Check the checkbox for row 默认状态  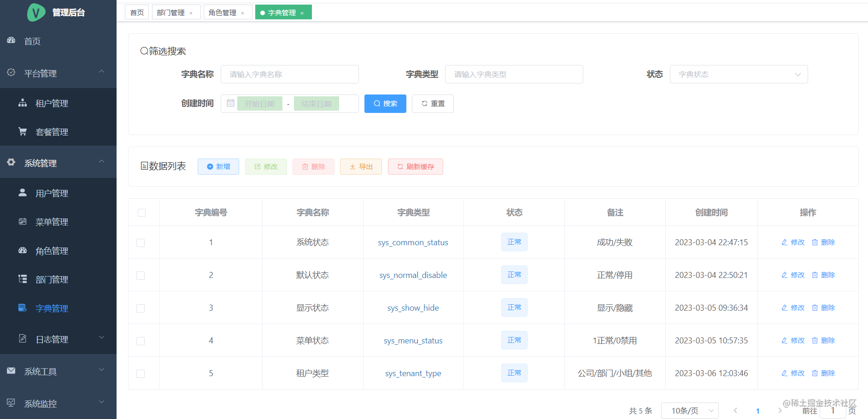click(141, 275)
